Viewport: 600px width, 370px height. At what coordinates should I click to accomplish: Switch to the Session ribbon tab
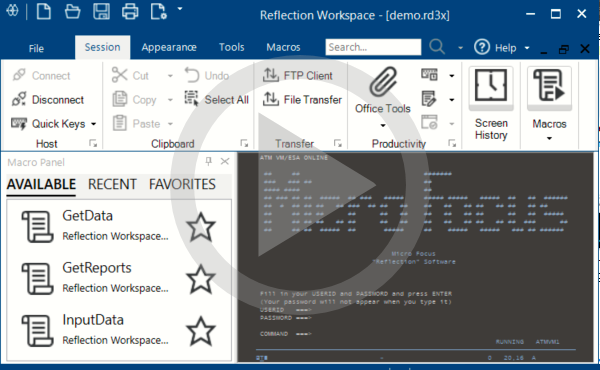(x=102, y=47)
